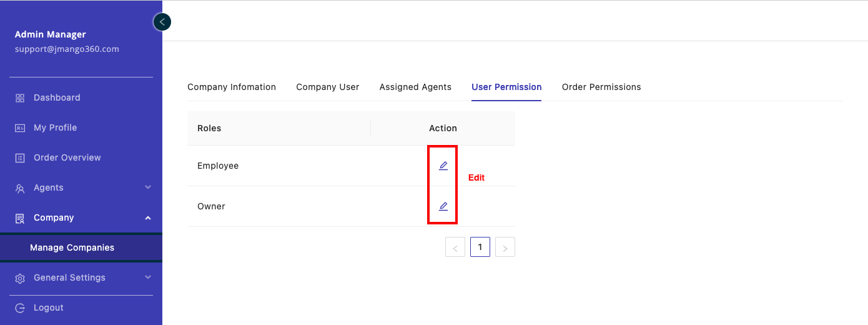Open Manage Companies in the sidebar
Viewport: 868px width, 325px height.
pyautogui.click(x=72, y=247)
